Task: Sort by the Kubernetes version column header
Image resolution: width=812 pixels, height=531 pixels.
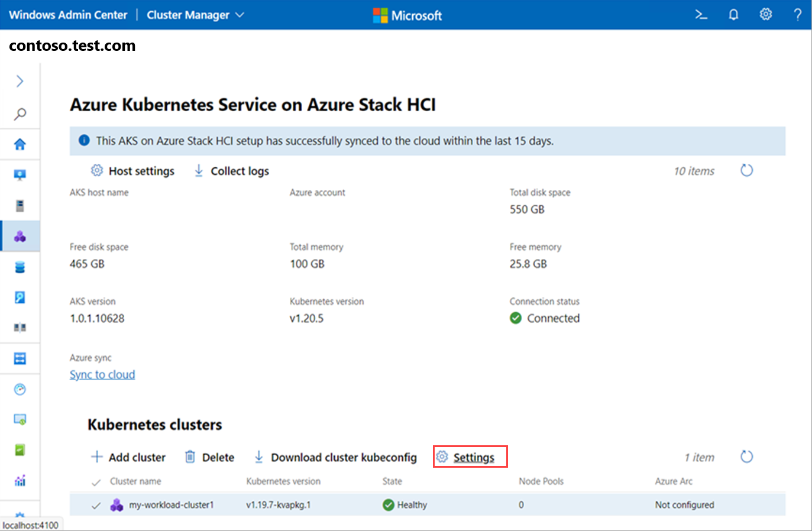Action: coord(283,481)
